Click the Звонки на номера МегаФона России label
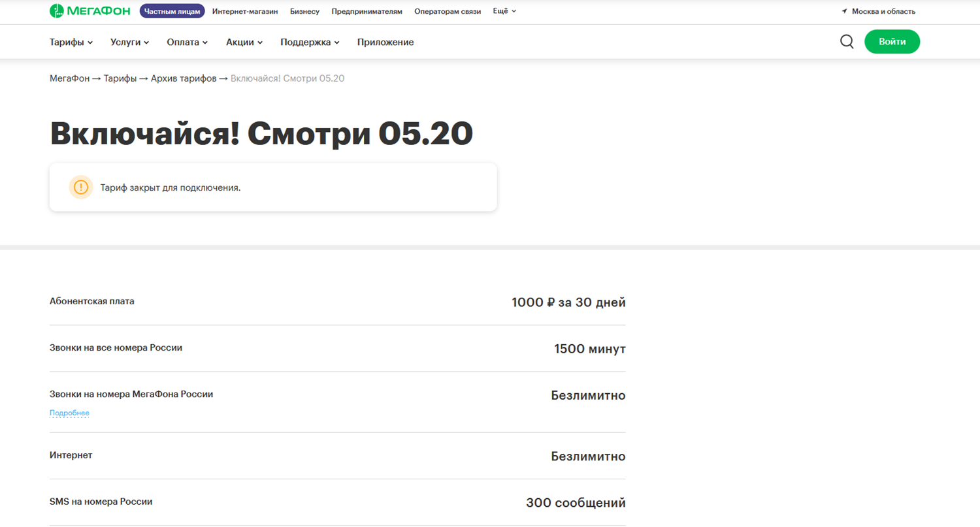Viewport: 980px width, 527px height. coord(131,394)
